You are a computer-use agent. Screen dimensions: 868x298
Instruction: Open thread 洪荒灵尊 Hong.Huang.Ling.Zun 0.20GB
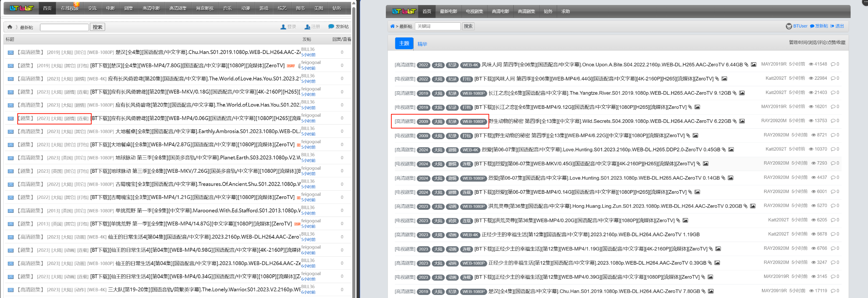point(615,206)
